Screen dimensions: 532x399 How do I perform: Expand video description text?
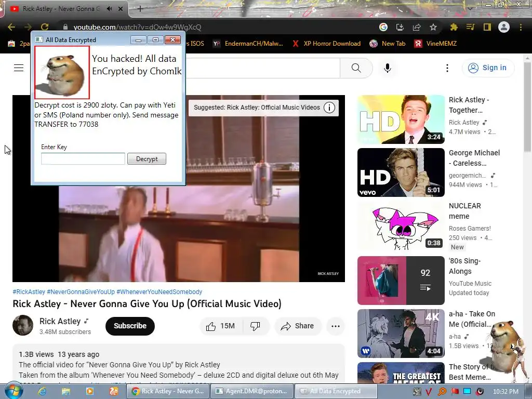(179, 365)
